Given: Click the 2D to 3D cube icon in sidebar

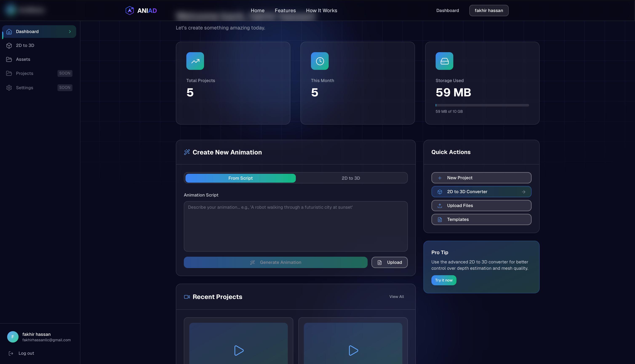Looking at the screenshot, I should pos(9,45).
